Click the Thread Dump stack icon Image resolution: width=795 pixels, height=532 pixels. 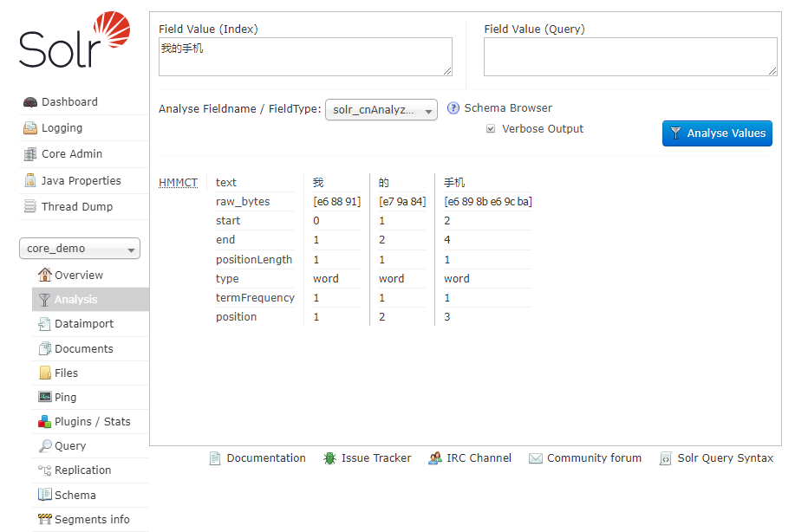(30, 207)
